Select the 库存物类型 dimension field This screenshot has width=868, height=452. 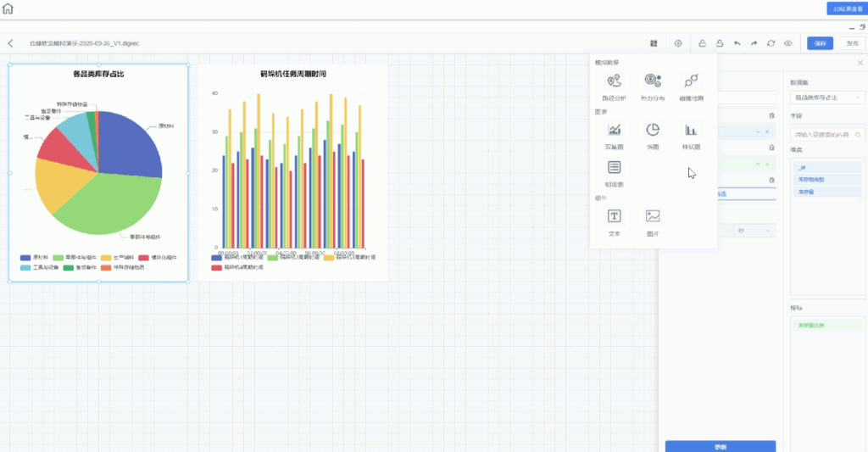click(827, 180)
